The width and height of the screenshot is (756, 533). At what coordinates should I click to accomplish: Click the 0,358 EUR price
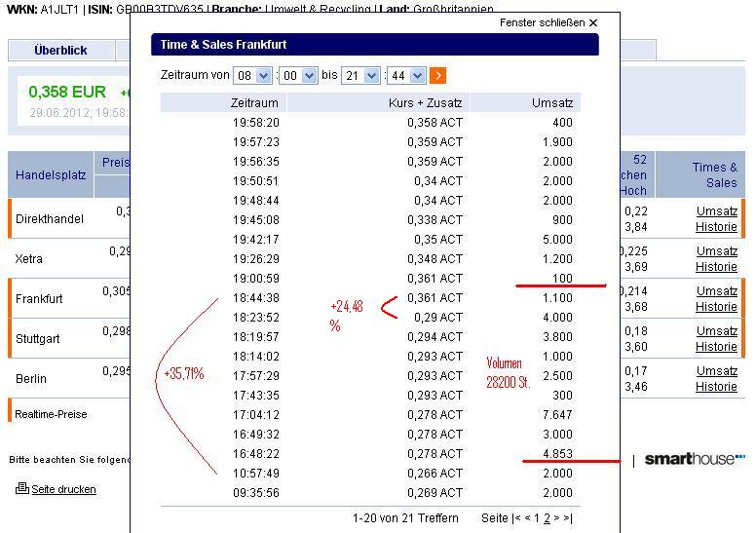(67, 92)
